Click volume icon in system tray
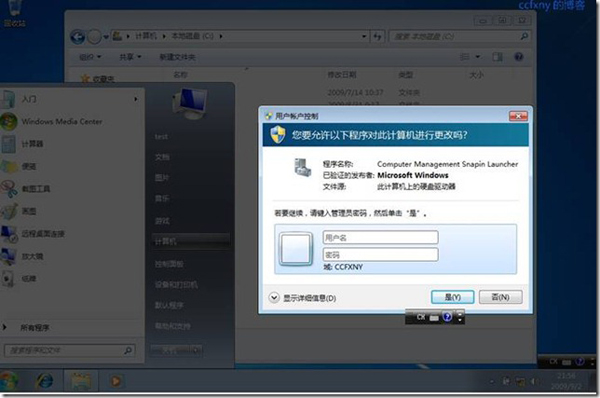600x398 pixels. (533, 381)
